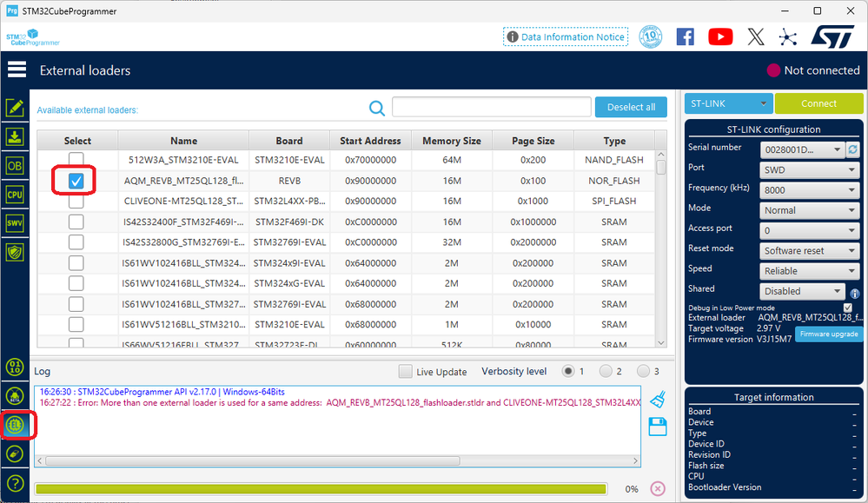Open ST community network icon
This screenshot has width=868, height=503.
click(788, 37)
